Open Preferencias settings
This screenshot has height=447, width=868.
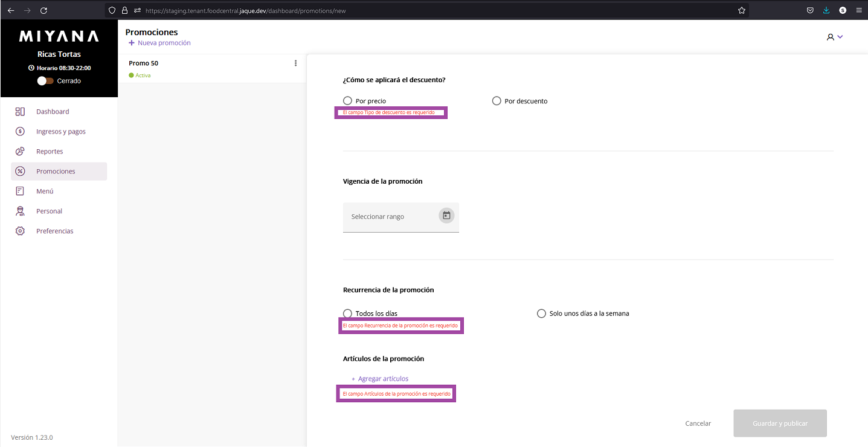(59, 231)
